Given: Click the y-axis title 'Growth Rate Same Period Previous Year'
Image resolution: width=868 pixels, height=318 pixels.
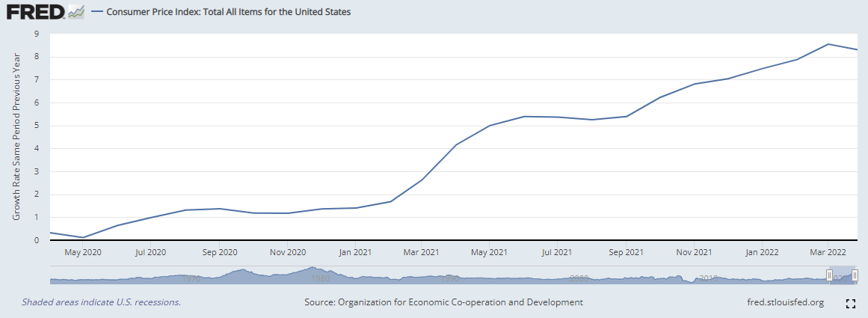Looking at the screenshot, I should pos(16,136).
